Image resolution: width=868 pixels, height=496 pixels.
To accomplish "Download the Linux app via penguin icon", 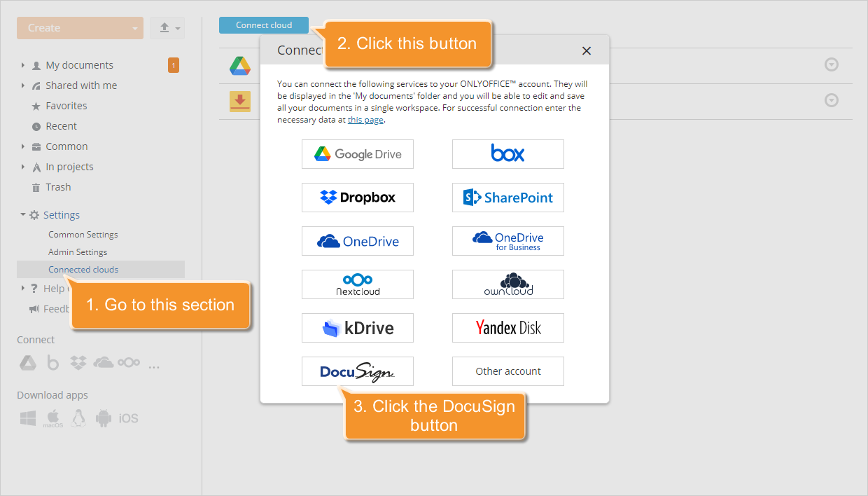I will point(78,418).
